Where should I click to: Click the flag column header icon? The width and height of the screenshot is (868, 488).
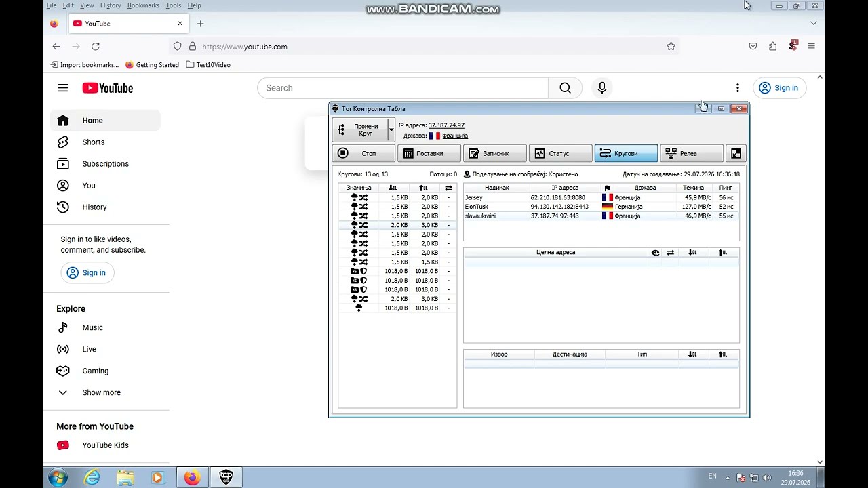pos(607,188)
